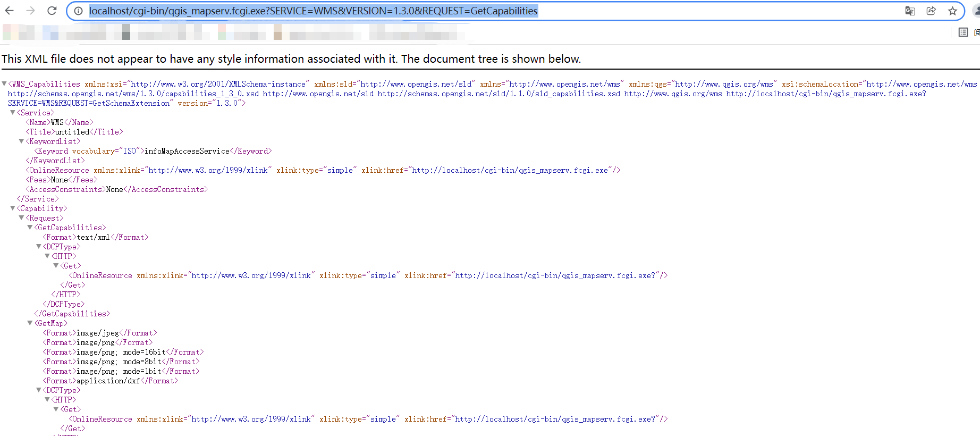Image resolution: width=980 pixels, height=436 pixels.
Task: Collapse the Request node
Action: coord(21,217)
